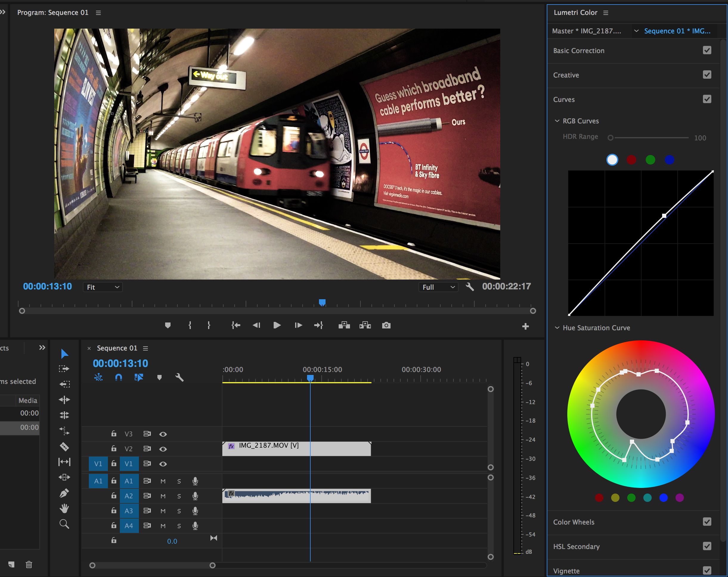Screen dimensions: 728x577
Task: Open the Creative section
Action: pos(566,75)
